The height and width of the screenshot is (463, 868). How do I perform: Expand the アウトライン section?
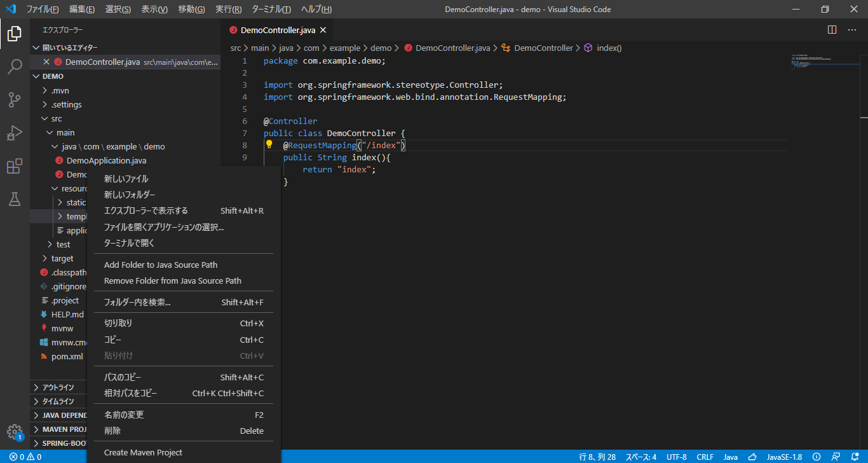point(58,387)
